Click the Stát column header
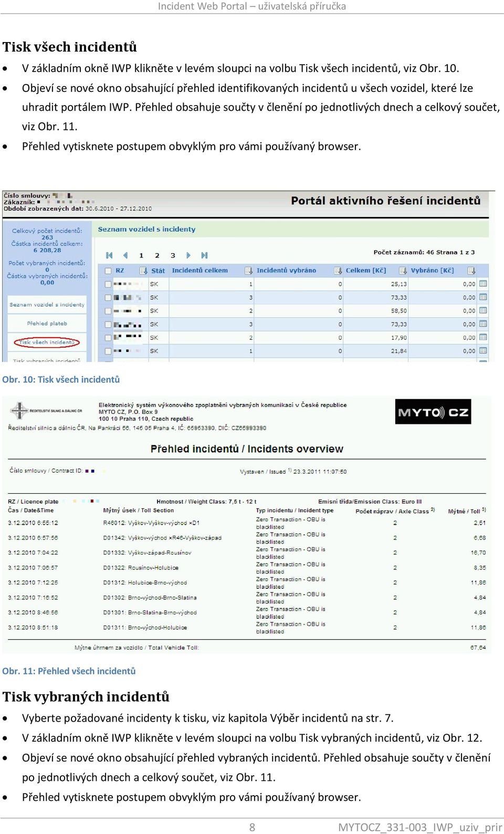Image resolution: width=504 pixels, height=834 pixels. pos(158,271)
